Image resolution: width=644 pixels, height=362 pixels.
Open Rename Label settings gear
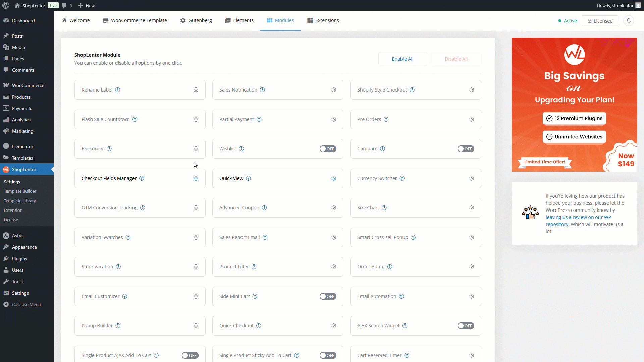click(196, 90)
